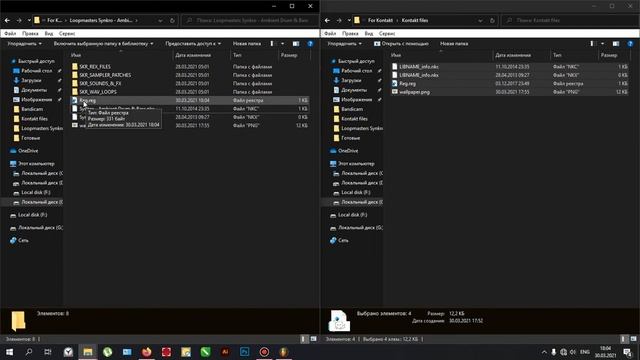Viewport: 640px width, 360px height.
Task: Open Adobe Illustrator from taskbar
Action: pos(225,352)
